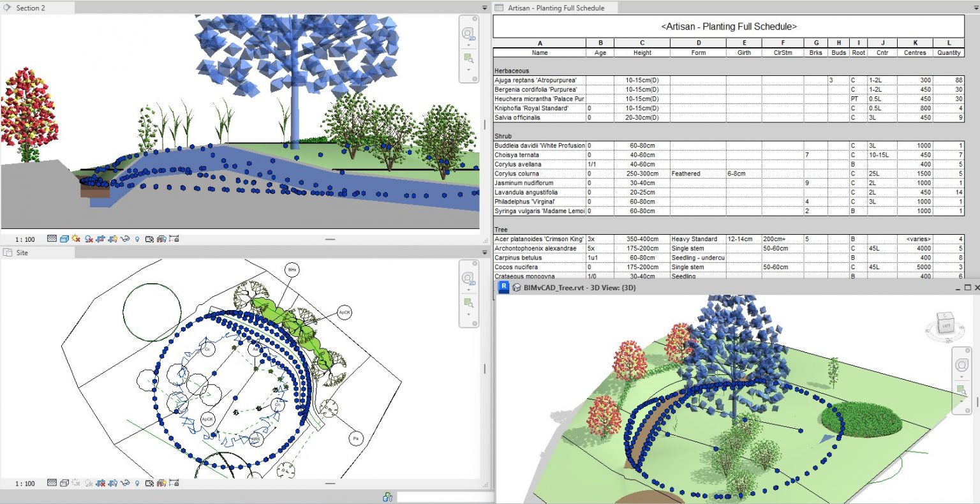Toggle the Sun Path in Section 2 view

pyautogui.click(x=75, y=238)
